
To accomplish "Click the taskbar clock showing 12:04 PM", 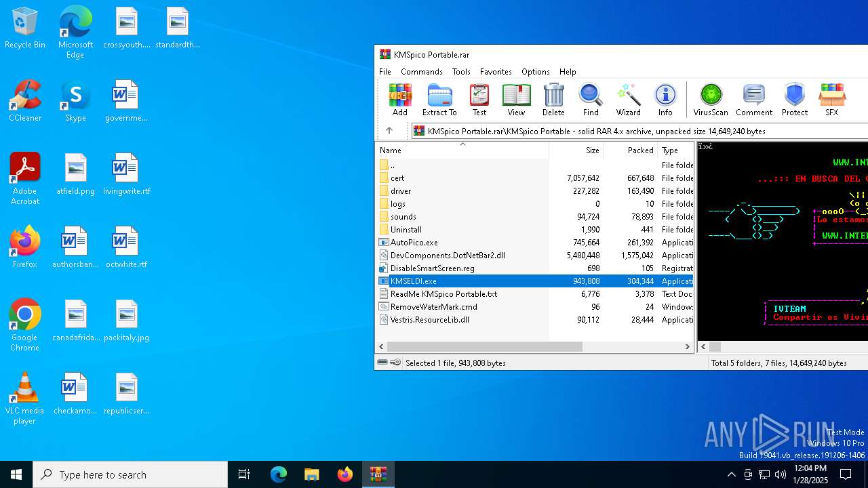I will tap(810, 474).
